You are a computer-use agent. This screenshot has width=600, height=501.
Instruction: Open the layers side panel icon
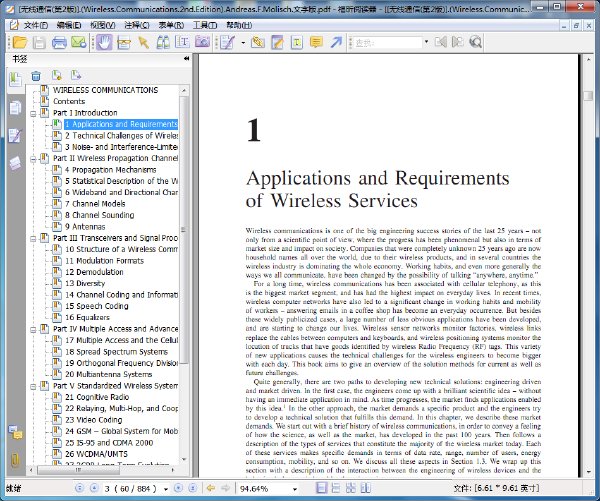[15, 163]
